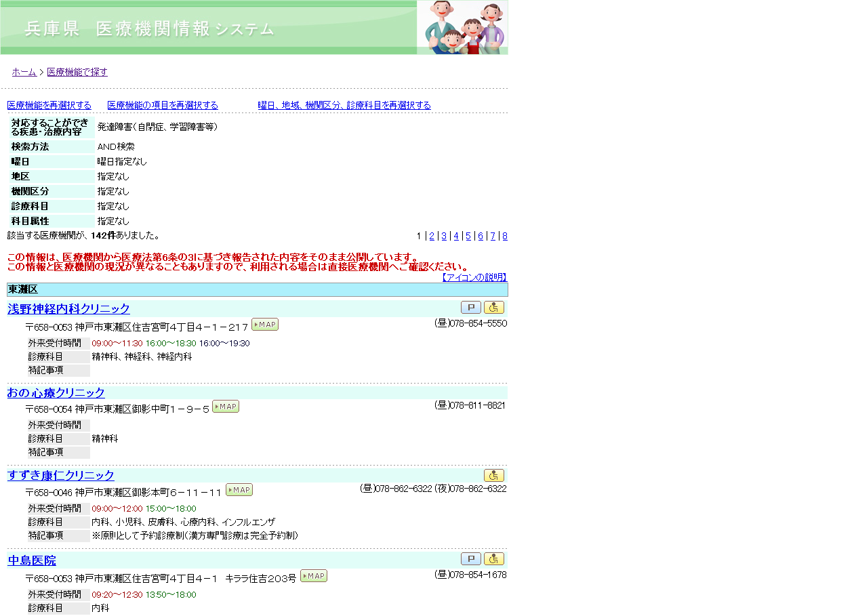Click 中島医院 hours 09:20~12:30
The height and width of the screenshot is (616, 856).
click(x=117, y=594)
